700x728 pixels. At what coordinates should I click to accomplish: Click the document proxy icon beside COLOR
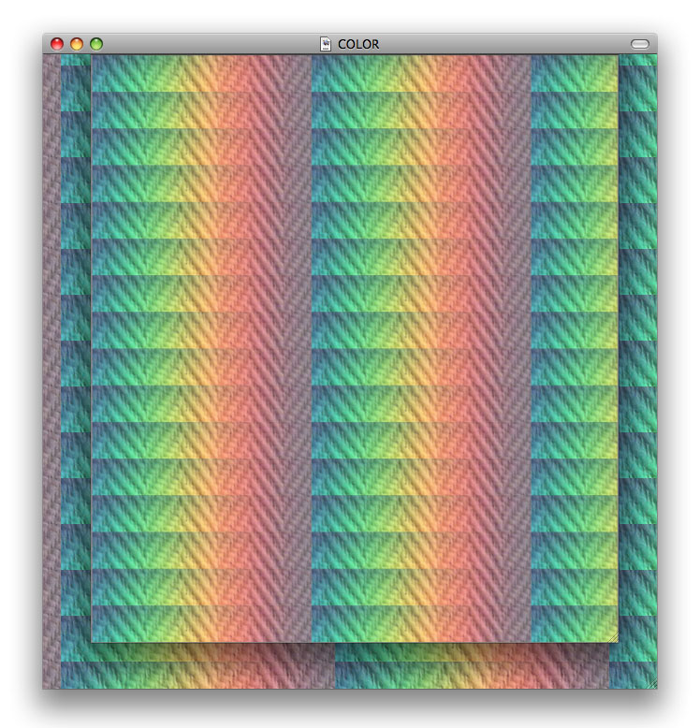click(x=326, y=44)
